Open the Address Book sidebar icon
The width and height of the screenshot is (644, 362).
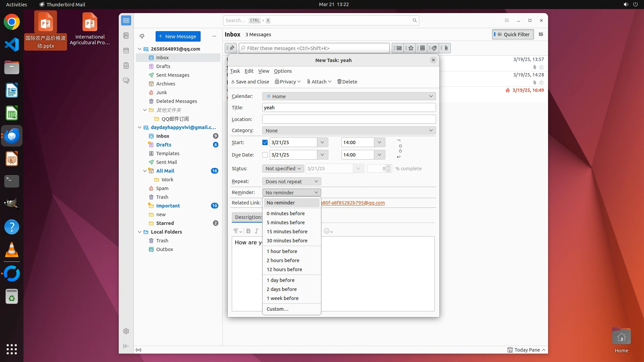pos(126,36)
